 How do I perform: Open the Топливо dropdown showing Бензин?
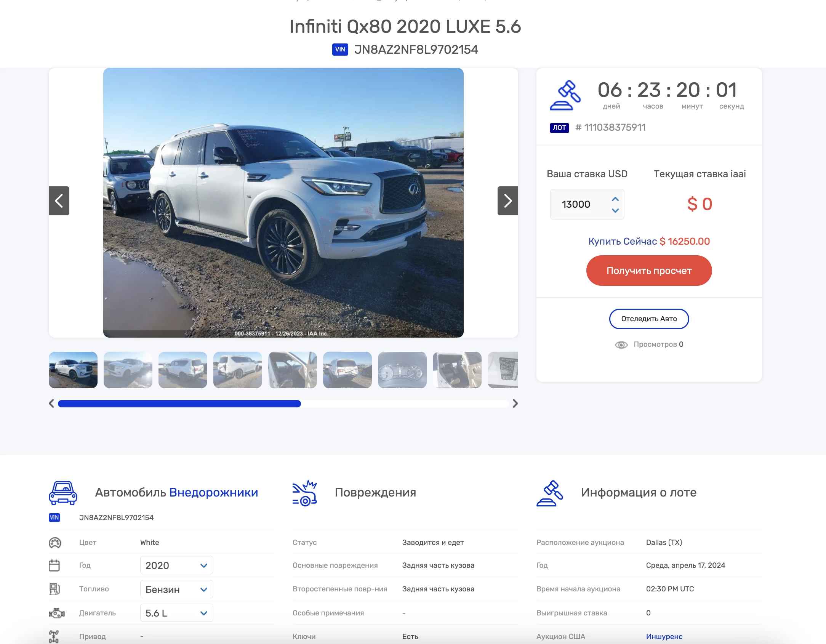[x=176, y=590]
